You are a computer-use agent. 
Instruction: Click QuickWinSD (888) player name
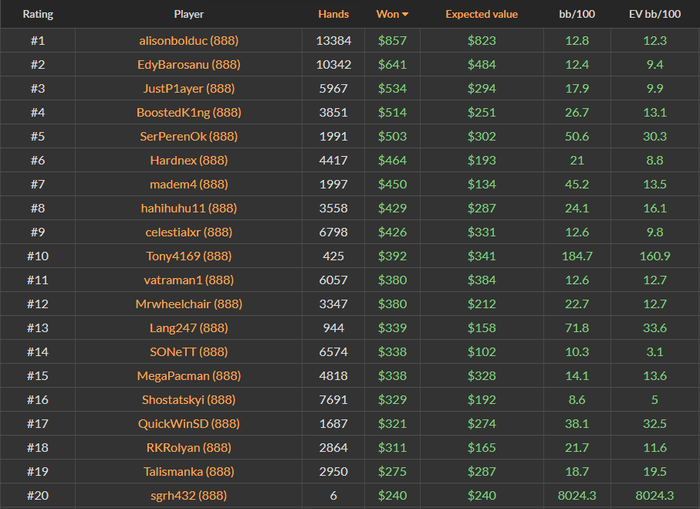coord(188,424)
